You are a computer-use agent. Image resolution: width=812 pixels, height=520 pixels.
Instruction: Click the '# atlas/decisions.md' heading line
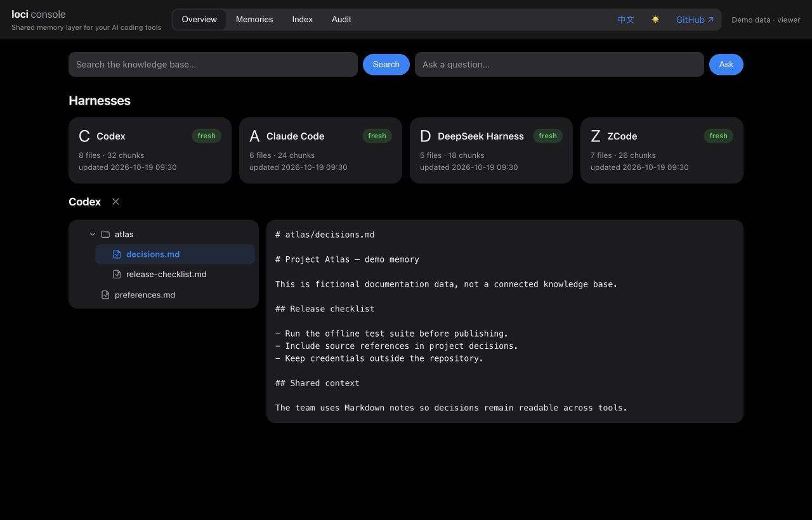pyautogui.click(x=325, y=235)
